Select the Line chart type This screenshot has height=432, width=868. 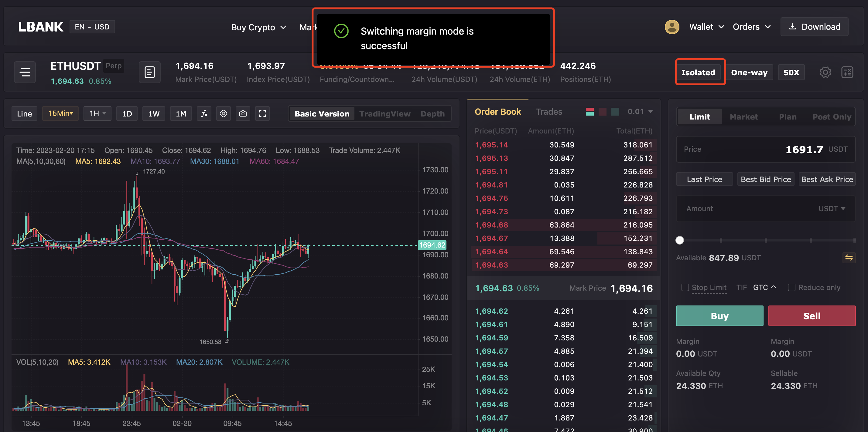coord(24,113)
